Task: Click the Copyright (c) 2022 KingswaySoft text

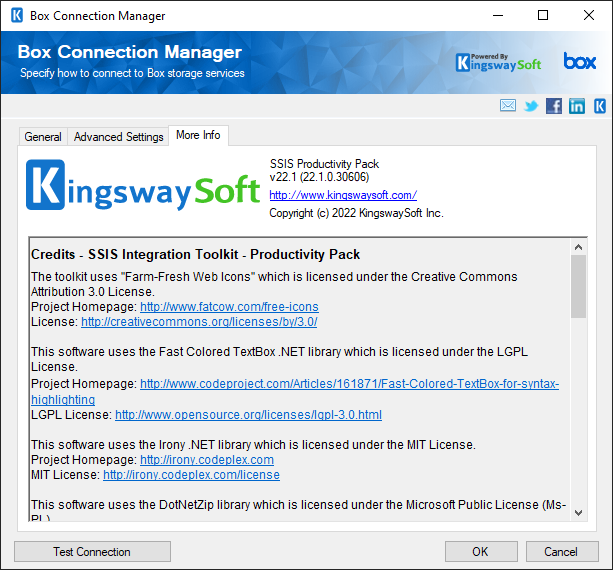Action: click(x=356, y=213)
